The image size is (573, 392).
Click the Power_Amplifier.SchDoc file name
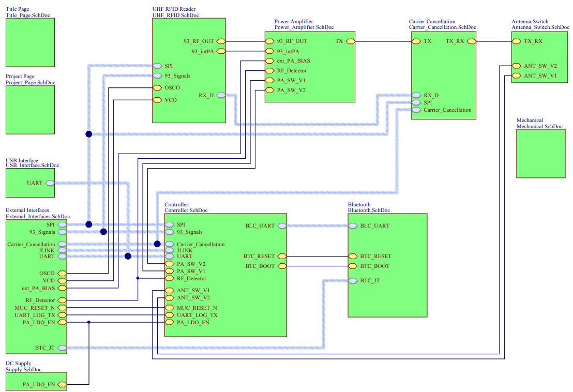pyautogui.click(x=304, y=27)
